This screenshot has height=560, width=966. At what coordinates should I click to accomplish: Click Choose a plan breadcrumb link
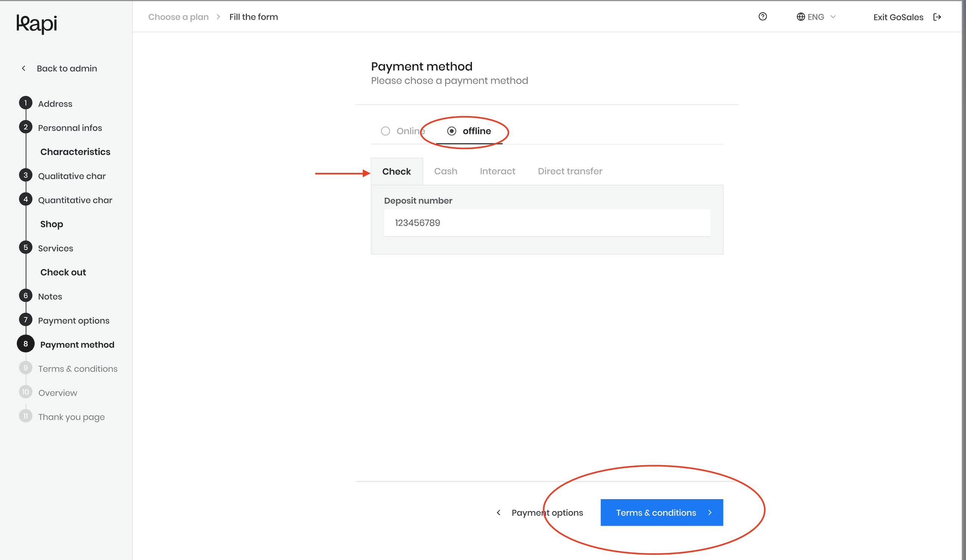pyautogui.click(x=178, y=17)
